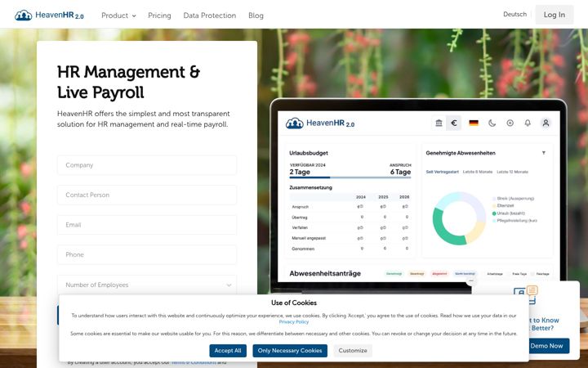588x368 pixels.
Task: Click the Urlaubsbudget progress bar
Action: pyautogui.click(x=350, y=177)
